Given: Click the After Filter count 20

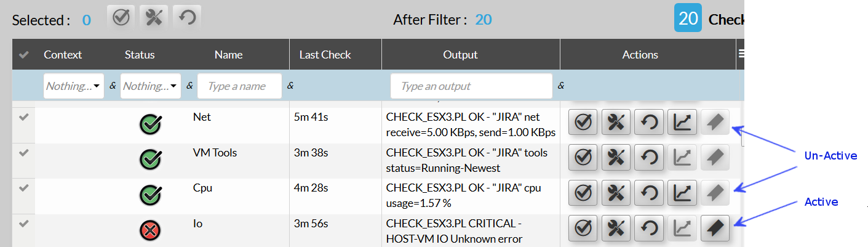Looking at the screenshot, I should pos(483,20).
